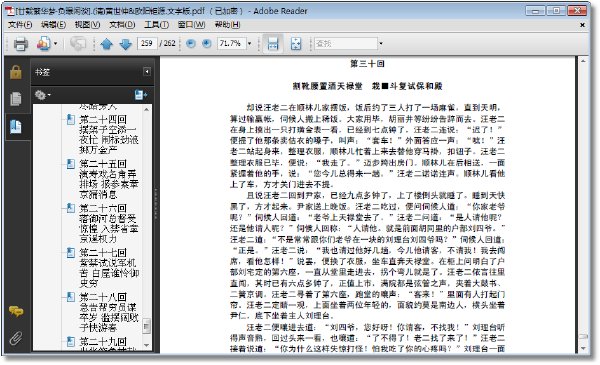
Task: Open the find options dropdown arrow
Action: tap(381, 44)
